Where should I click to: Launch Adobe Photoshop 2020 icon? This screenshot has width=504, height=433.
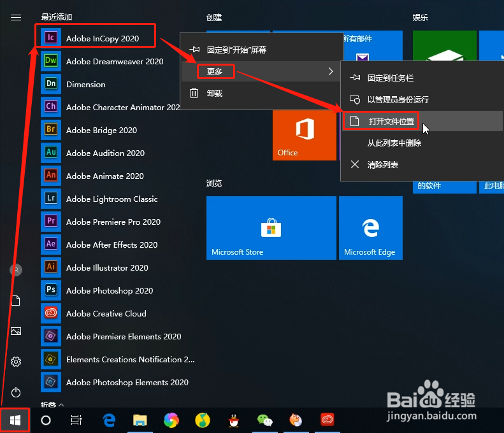click(x=51, y=290)
